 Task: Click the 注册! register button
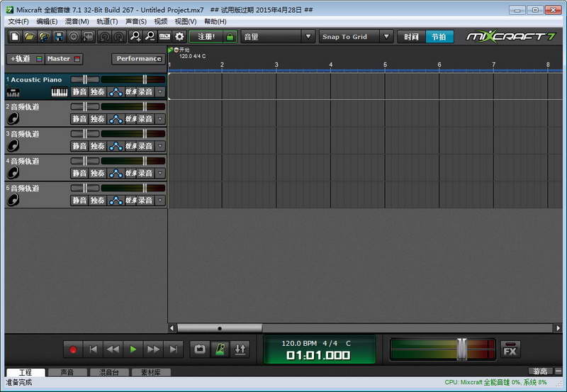(206, 37)
